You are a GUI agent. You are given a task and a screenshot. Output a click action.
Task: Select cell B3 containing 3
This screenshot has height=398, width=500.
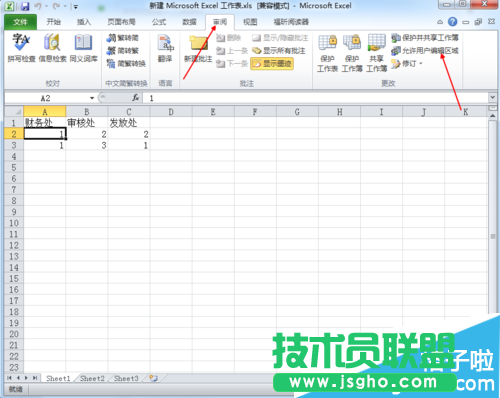click(x=87, y=145)
